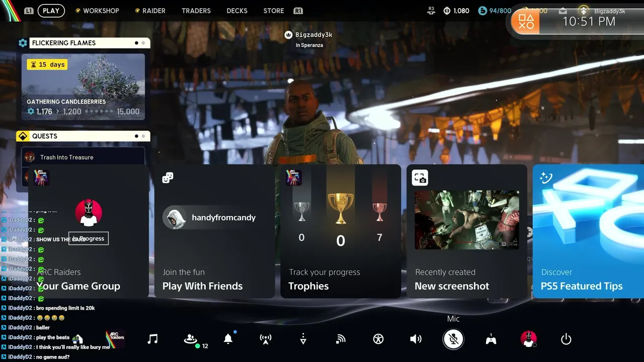Switch to the DECKS tab

pyautogui.click(x=237, y=11)
